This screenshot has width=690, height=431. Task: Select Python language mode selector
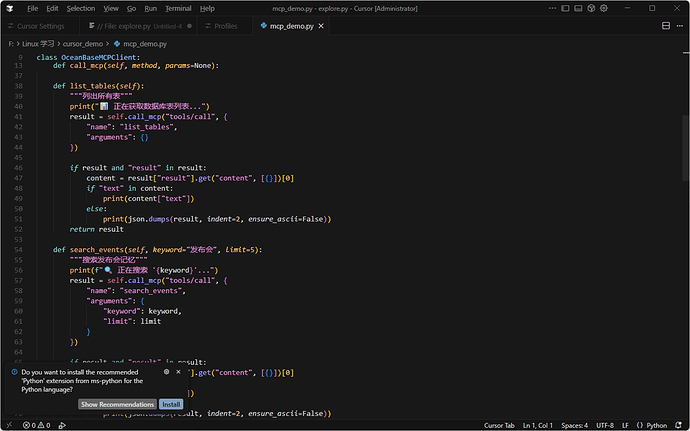[653, 425]
